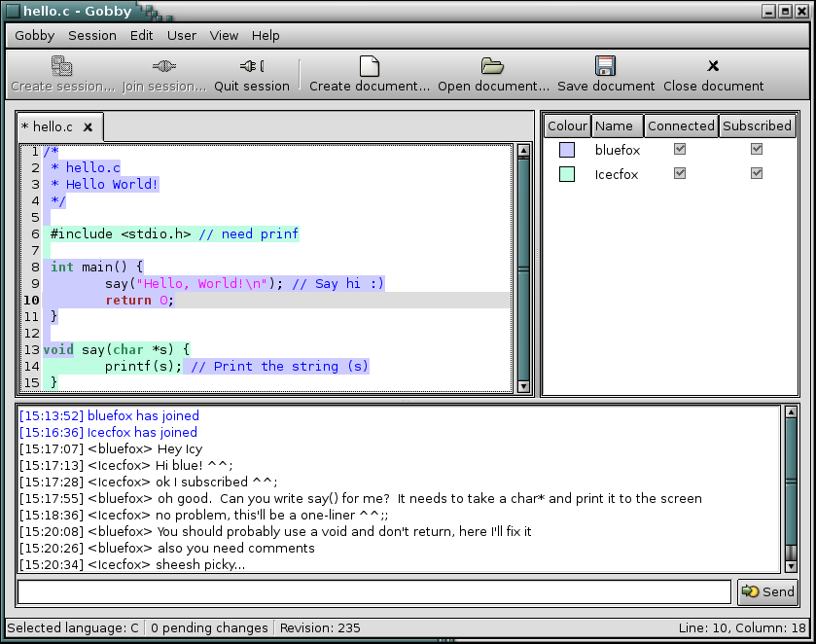Viewport: 816px width, 644px height.
Task: Sort user list by Subscribed column
Action: (x=758, y=126)
